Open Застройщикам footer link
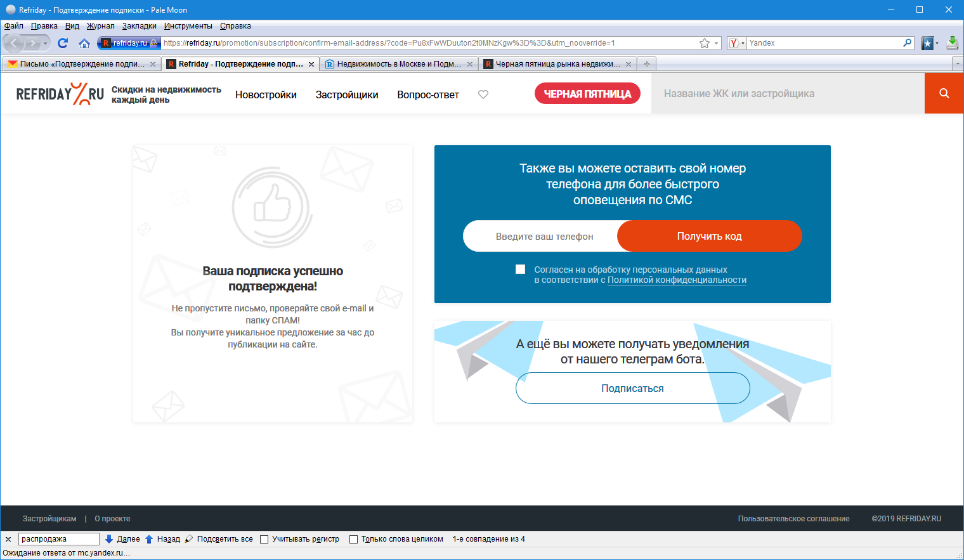964x560 pixels. point(49,519)
